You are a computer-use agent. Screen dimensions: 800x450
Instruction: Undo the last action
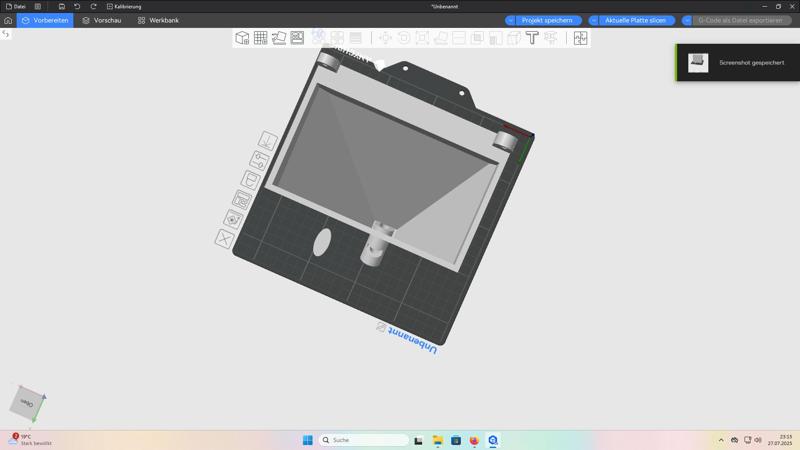(x=77, y=7)
